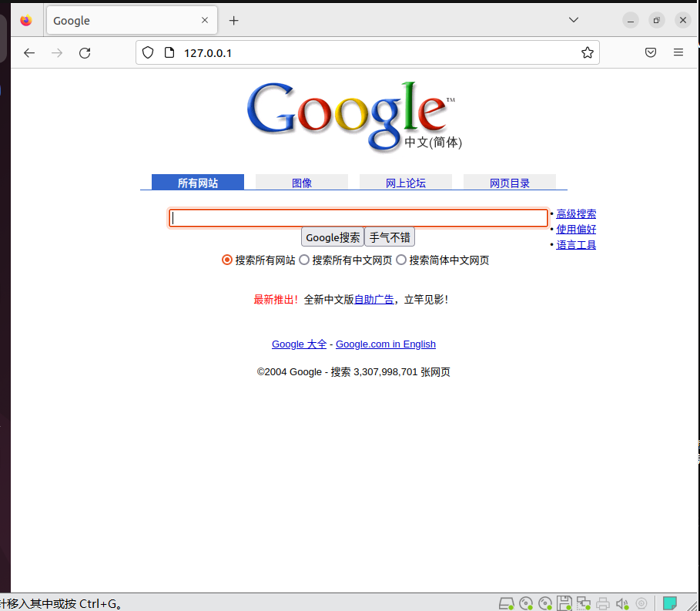Image resolution: width=700 pixels, height=611 pixels.
Task: Open the 使用偏好 link
Action: (576, 229)
